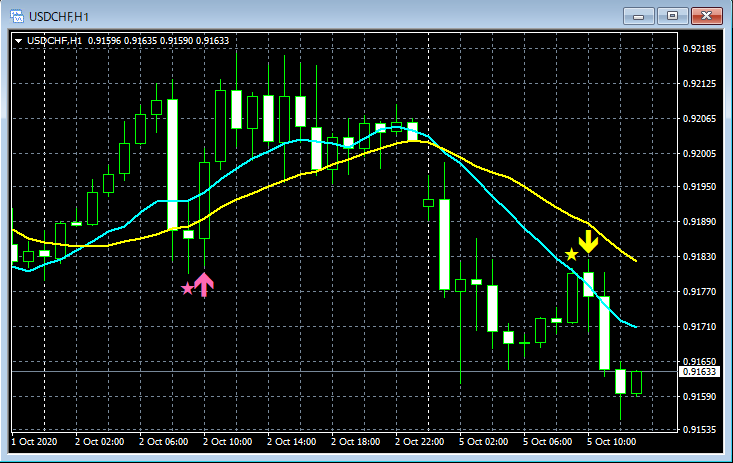Screen dimensions: 733x463
Task: Click price scale label 0.91770
Action: point(699,292)
